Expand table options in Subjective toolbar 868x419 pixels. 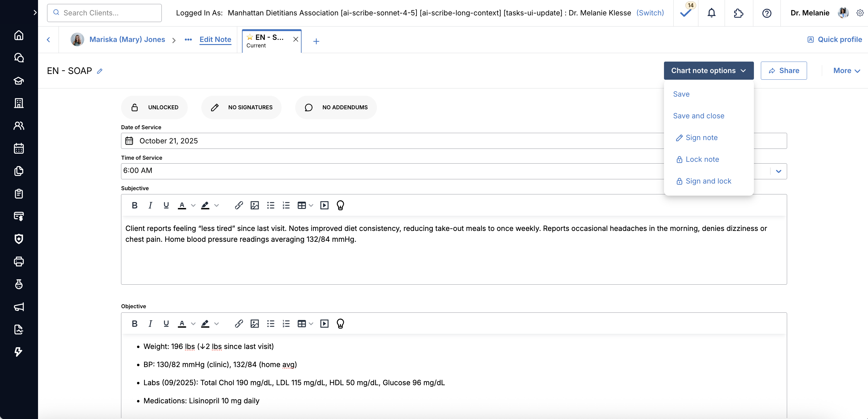(311, 205)
